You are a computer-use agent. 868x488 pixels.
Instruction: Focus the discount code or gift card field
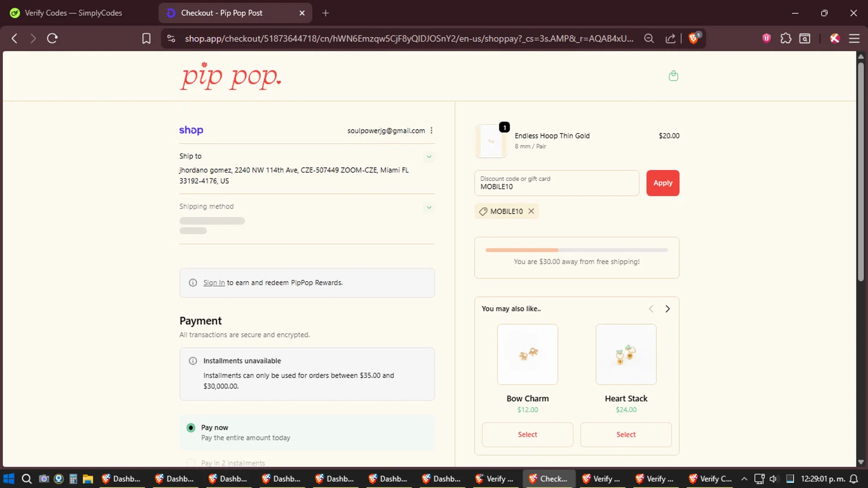[557, 183]
